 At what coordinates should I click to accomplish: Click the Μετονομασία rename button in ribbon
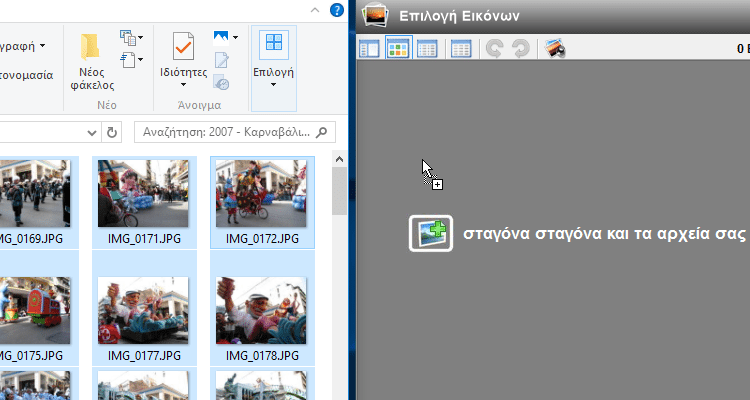[26, 75]
